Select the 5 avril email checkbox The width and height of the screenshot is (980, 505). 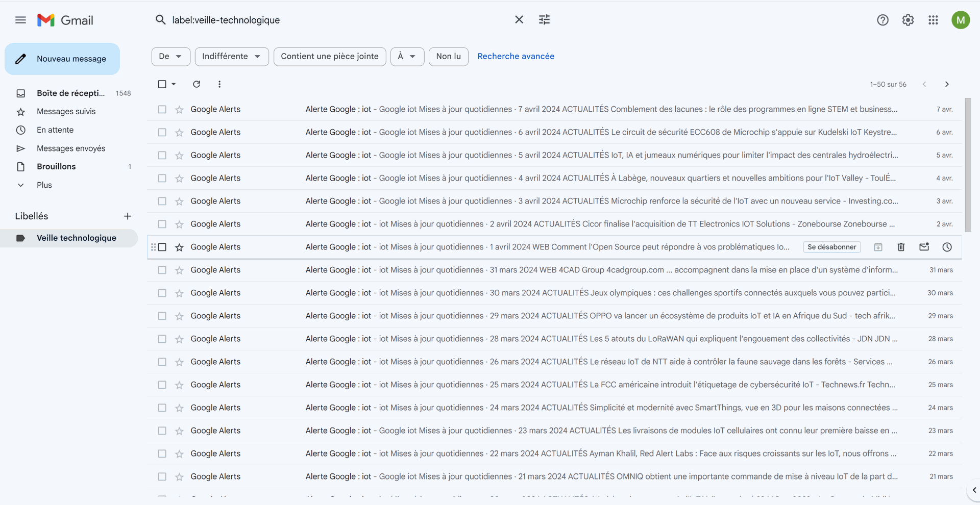[162, 155]
